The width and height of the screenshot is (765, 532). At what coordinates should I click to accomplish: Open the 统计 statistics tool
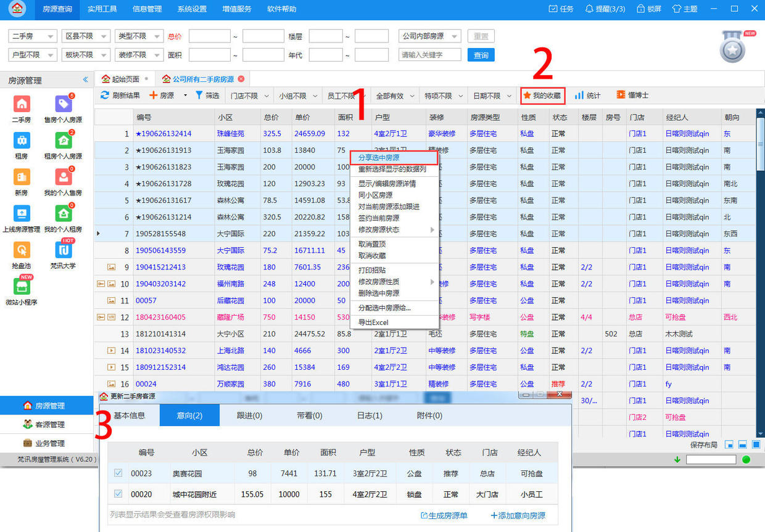(x=586, y=96)
